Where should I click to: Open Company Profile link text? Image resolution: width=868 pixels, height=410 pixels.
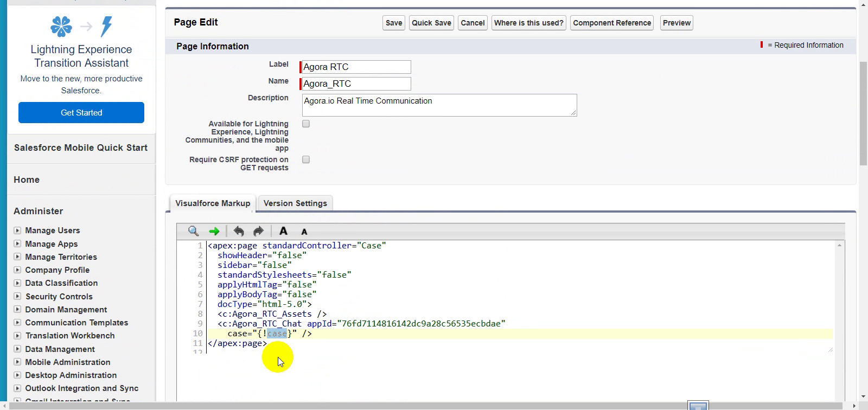[x=58, y=270]
